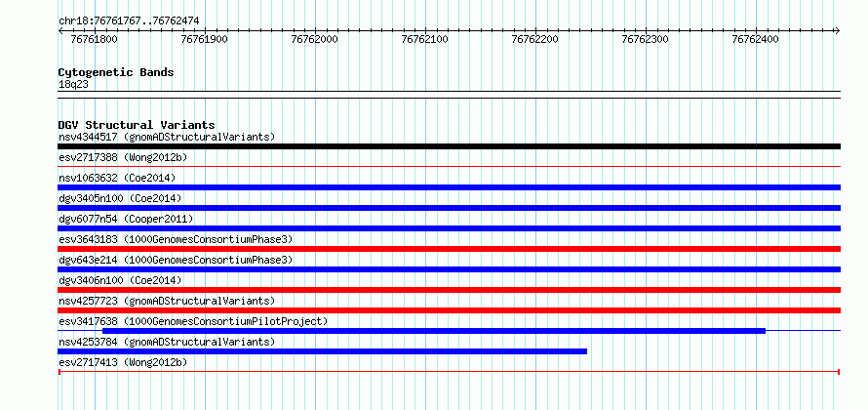Select the blue dgv643e214 variant bar
This screenshot has width=868, height=410.
tap(449, 269)
